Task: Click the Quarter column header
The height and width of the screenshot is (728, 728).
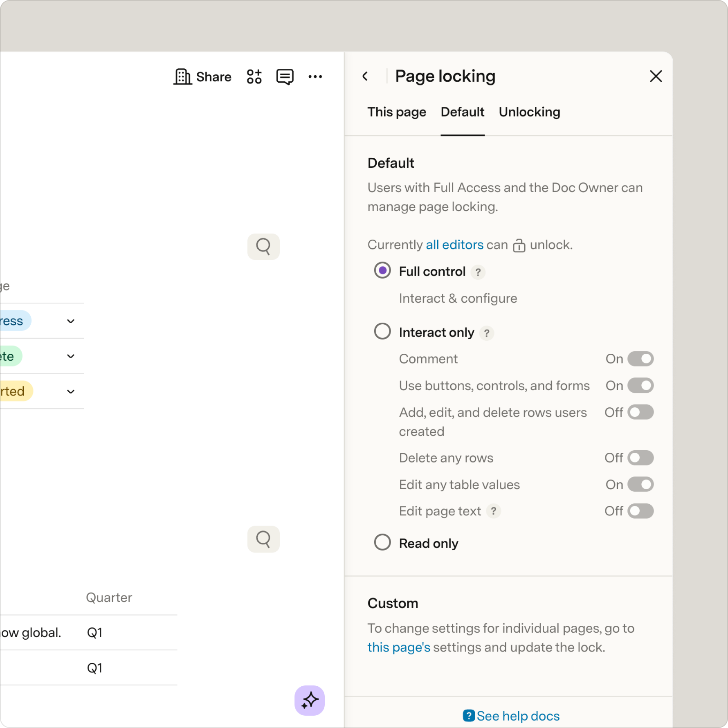Action: [109, 597]
